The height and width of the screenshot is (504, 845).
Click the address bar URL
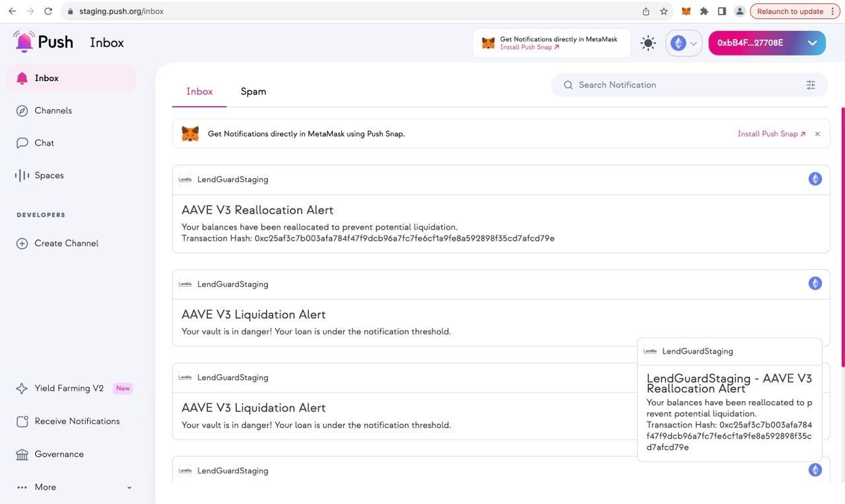121,11
